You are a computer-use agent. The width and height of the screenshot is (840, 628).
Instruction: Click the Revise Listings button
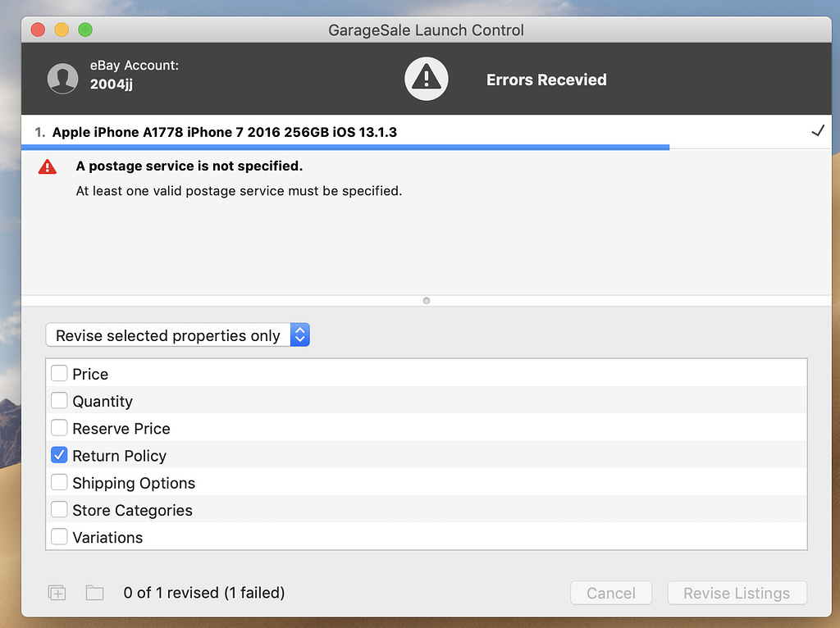pyautogui.click(x=737, y=593)
